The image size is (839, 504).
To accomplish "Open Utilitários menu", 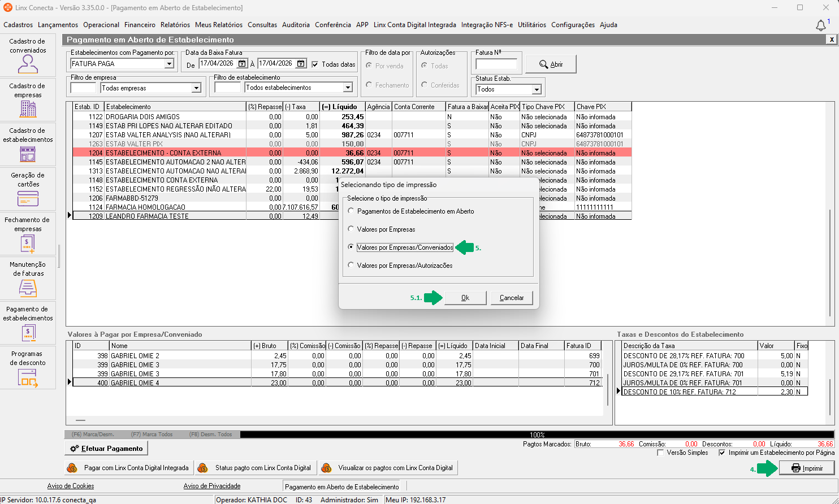I will pyautogui.click(x=532, y=25).
